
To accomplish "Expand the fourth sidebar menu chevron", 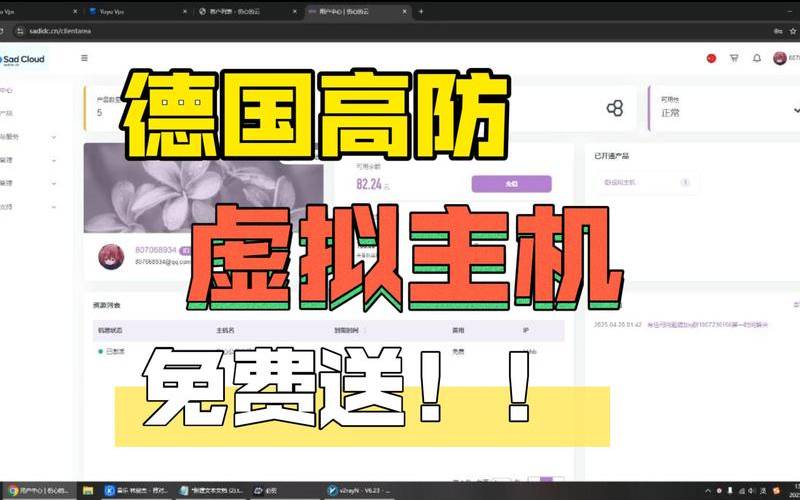I will point(54,160).
